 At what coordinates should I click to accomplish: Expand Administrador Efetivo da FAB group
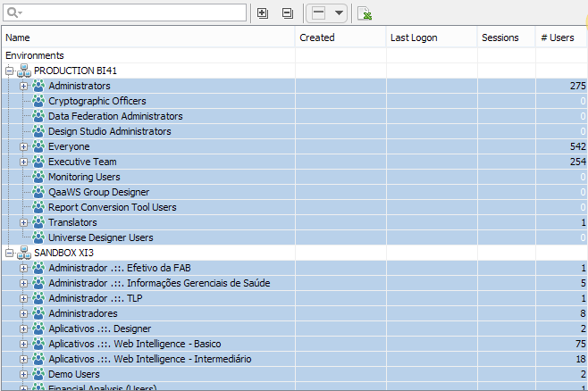click(23, 268)
